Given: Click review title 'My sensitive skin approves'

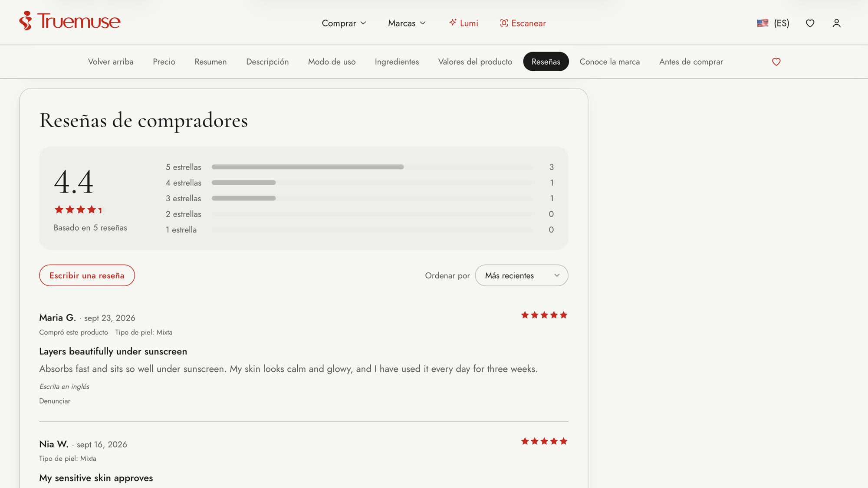Looking at the screenshot, I should pyautogui.click(x=96, y=478).
